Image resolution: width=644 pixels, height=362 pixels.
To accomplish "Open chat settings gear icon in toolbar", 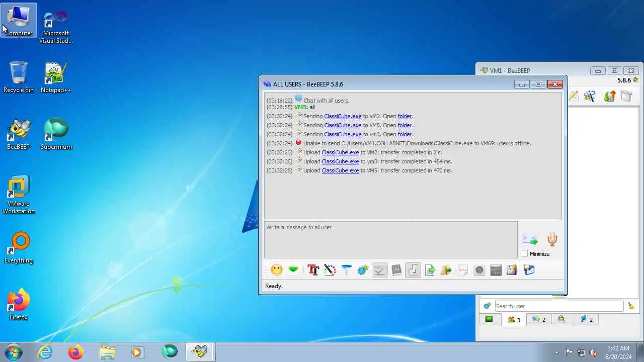I will pyautogui.click(x=363, y=270).
